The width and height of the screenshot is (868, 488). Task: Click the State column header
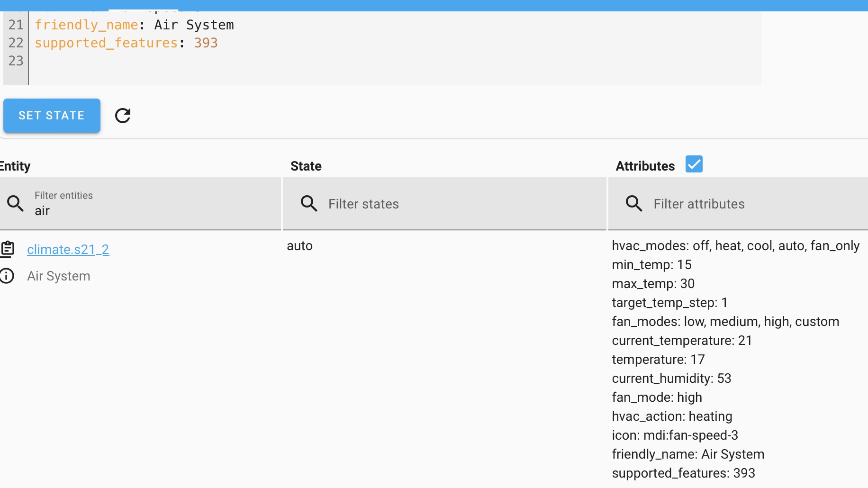(306, 166)
